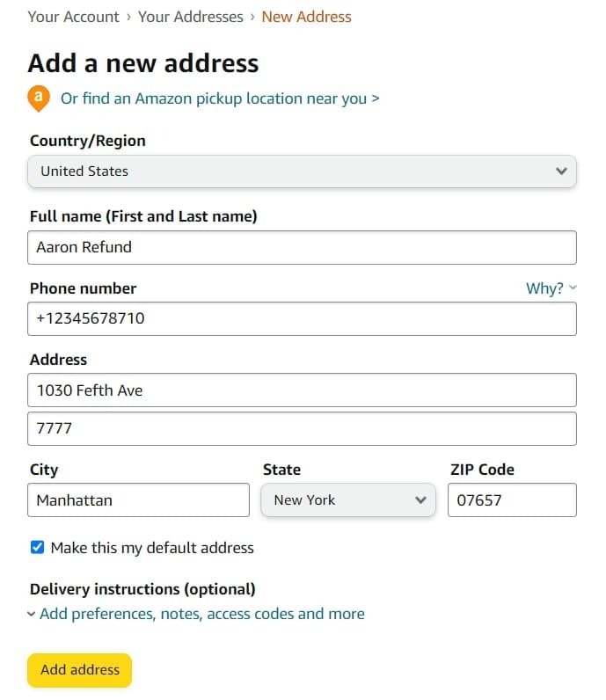Screen dimensions: 606x700
Task: Click the Full name input field
Action: 302,247
